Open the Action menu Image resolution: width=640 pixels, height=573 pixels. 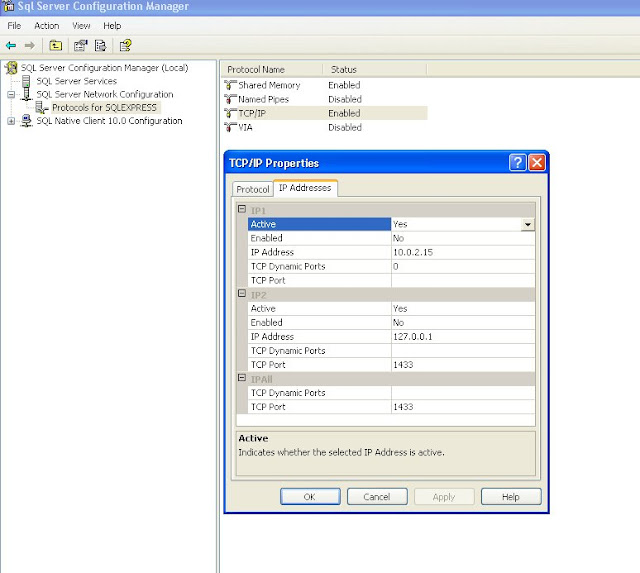coord(47,26)
